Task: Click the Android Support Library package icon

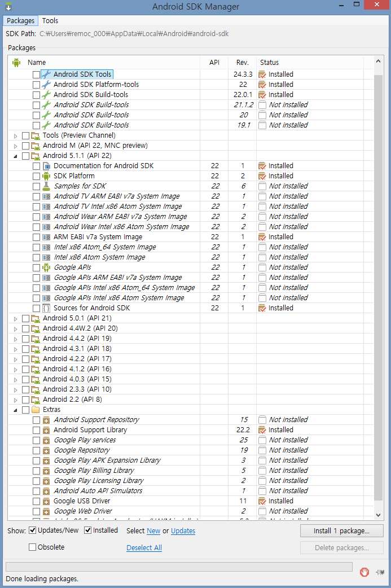Action: [46, 430]
